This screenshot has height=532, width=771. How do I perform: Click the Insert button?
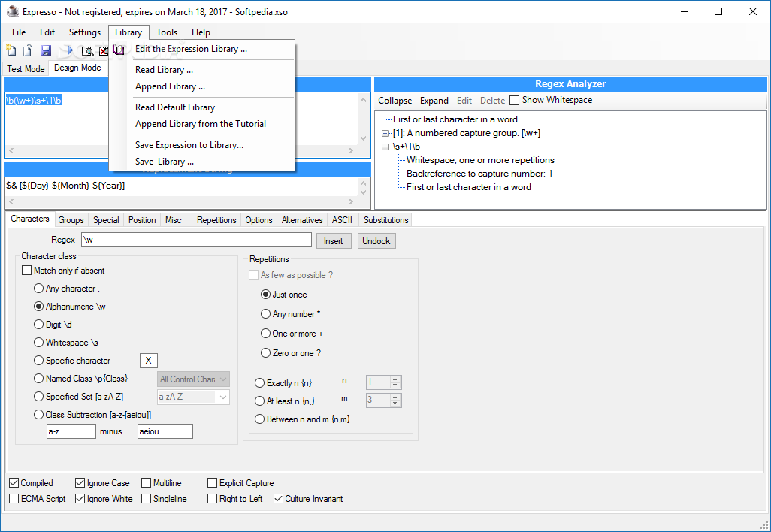point(334,241)
